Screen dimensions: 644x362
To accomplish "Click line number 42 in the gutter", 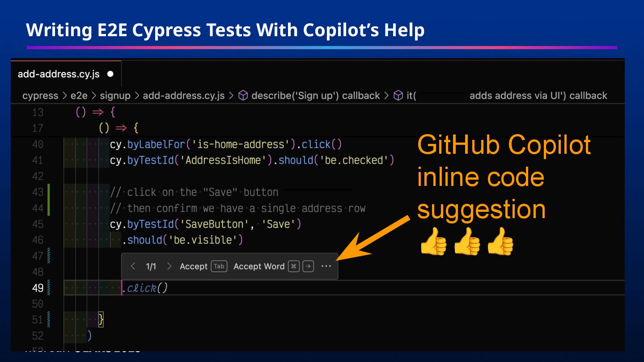I will [38, 177].
